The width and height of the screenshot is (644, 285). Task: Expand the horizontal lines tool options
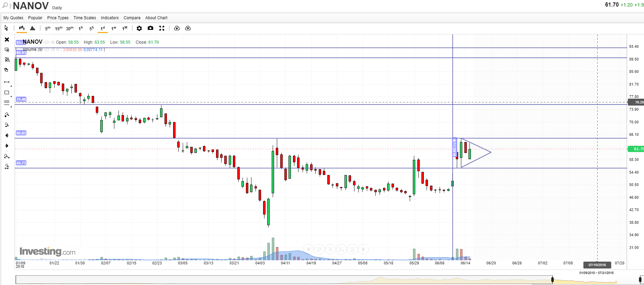[11, 106]
